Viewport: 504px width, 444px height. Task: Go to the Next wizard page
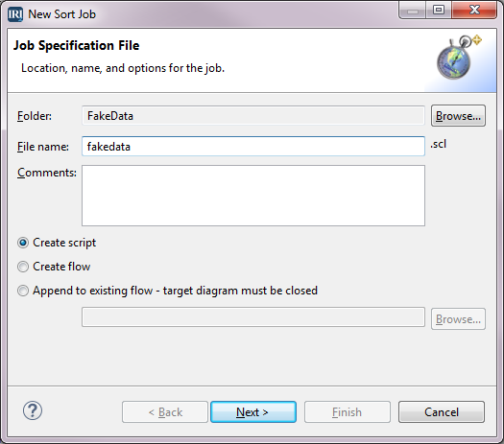click(253, 412)
